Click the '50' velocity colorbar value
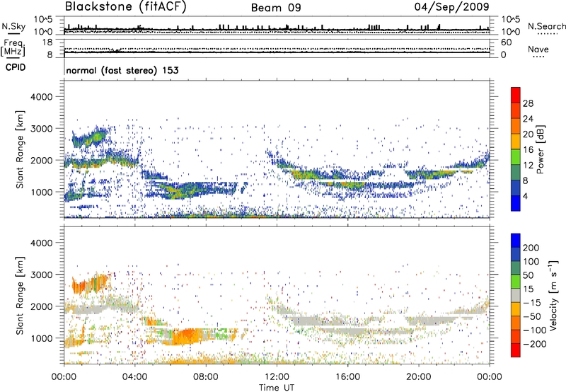 (x=528, y=275)
